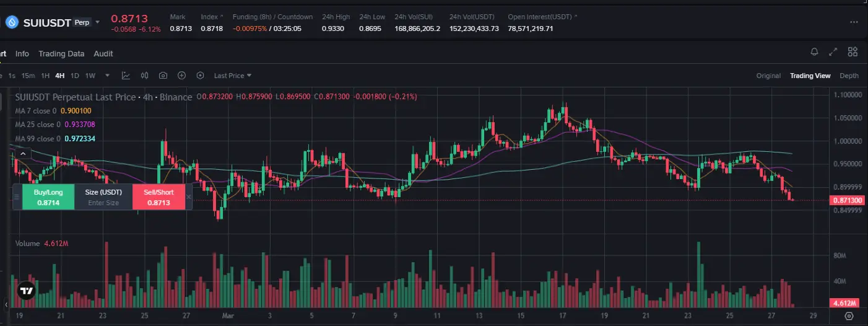This screenshot has height=326, width=868.
Task: Open the candlestick chart style icon
Action: click(144, 76)
